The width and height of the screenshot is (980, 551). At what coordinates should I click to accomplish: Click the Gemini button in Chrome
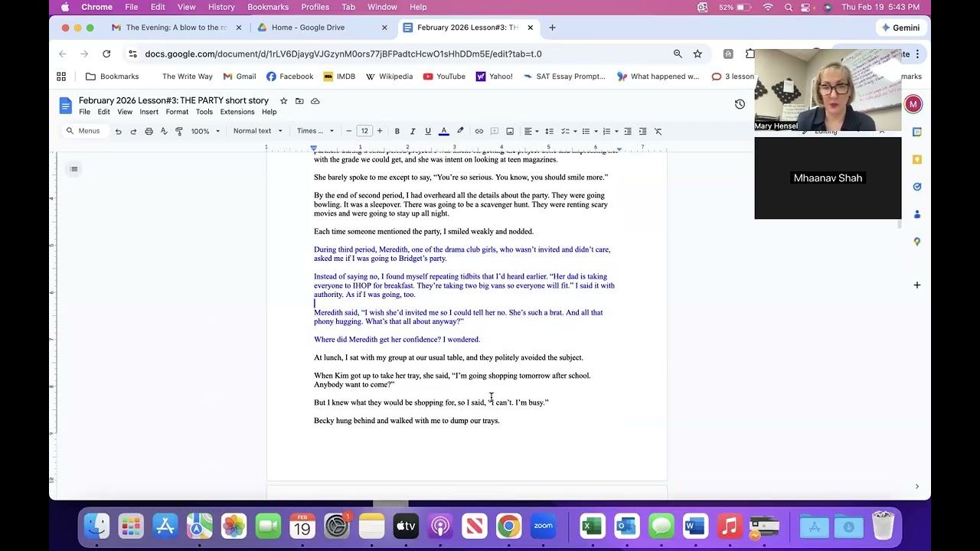[900, 28]
